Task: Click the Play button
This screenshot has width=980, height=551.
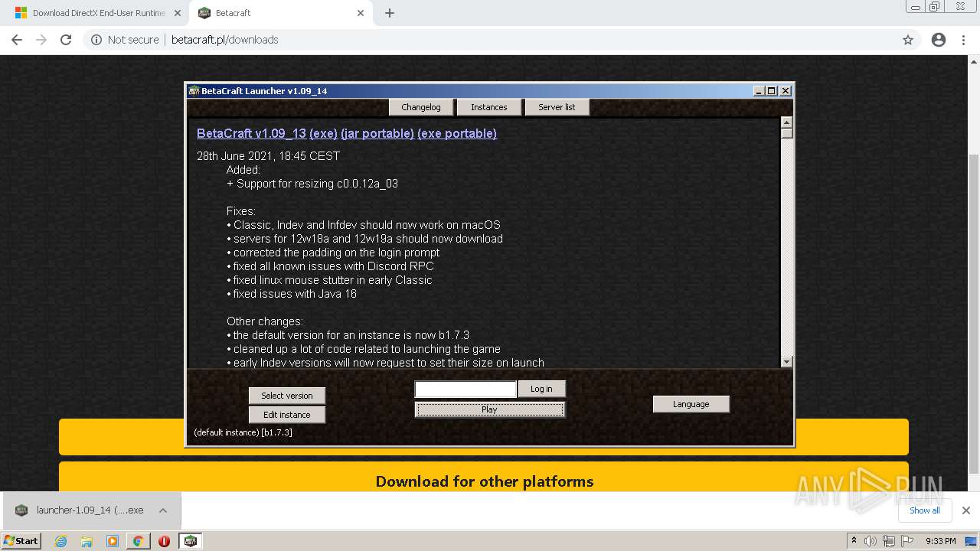Action: click(490, 409)
